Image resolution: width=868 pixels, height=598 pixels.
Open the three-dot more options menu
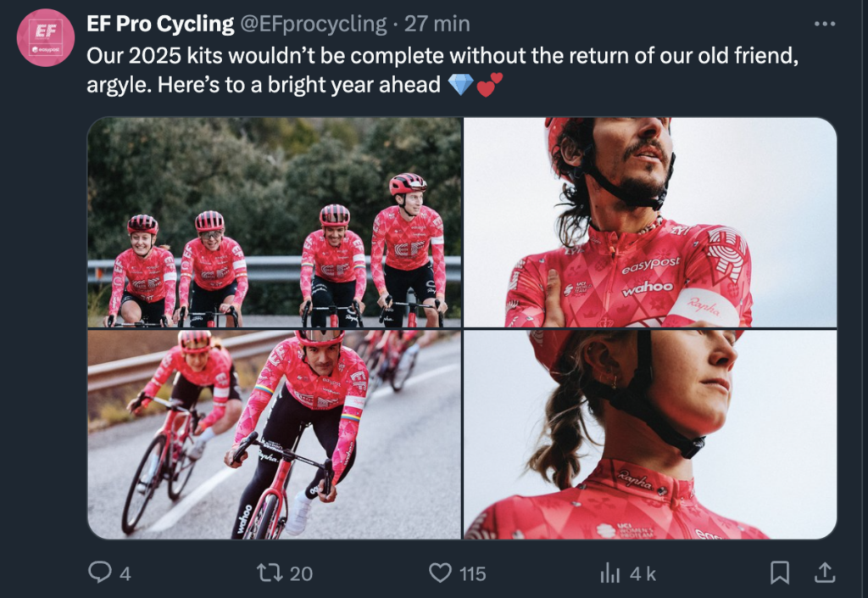click(824, 24)
